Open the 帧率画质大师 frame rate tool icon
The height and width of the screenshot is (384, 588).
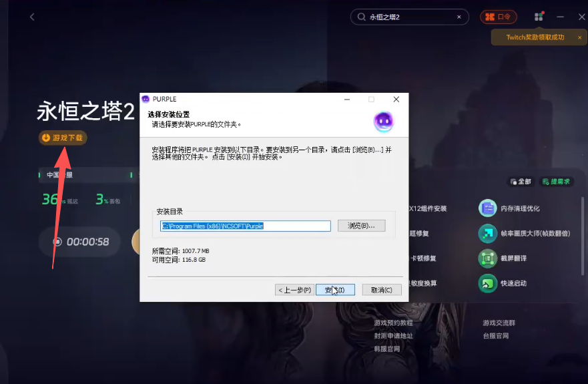pyautogui.click(x=488, y=233)
